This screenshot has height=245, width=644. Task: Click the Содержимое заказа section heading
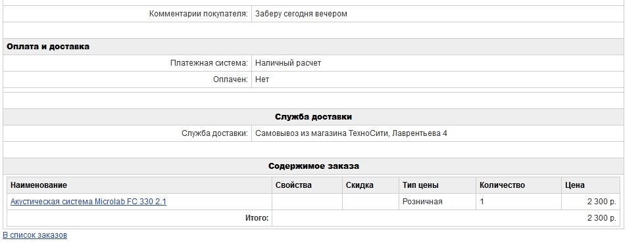(x=313, y=166)
